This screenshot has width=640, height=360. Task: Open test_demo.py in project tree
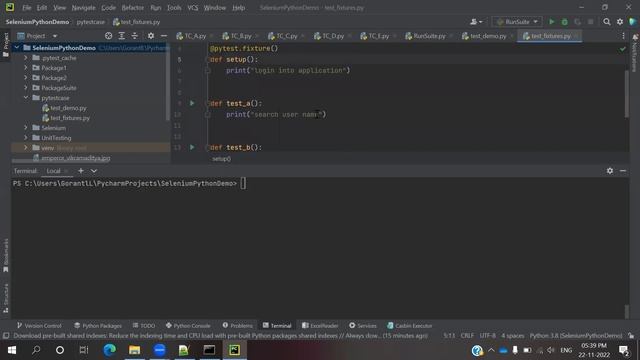tap(68, 108)
